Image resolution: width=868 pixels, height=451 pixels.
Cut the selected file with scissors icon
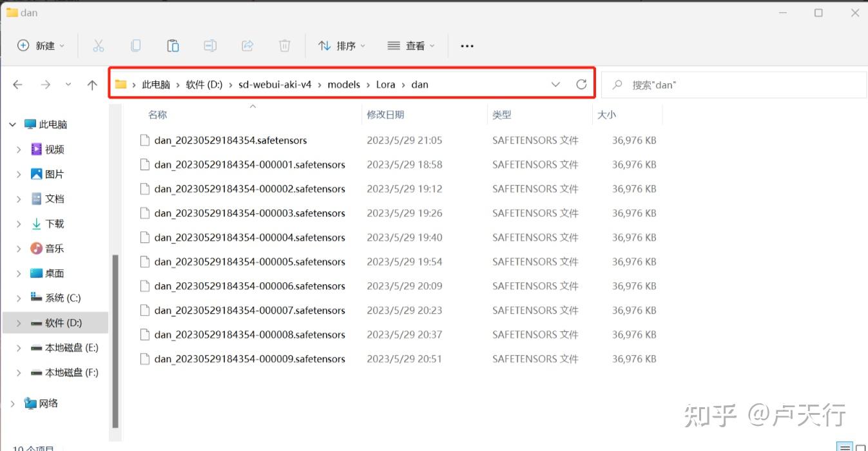coord(98,45)
